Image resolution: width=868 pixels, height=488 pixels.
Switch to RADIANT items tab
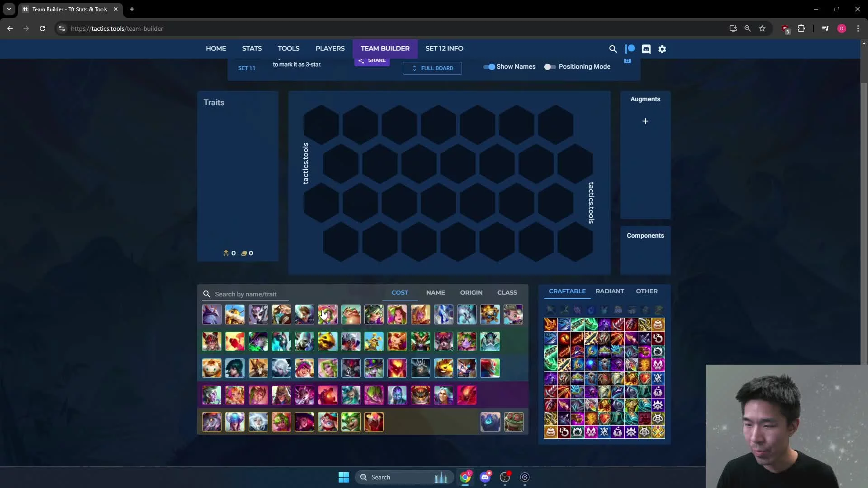[x=609, y=291]
